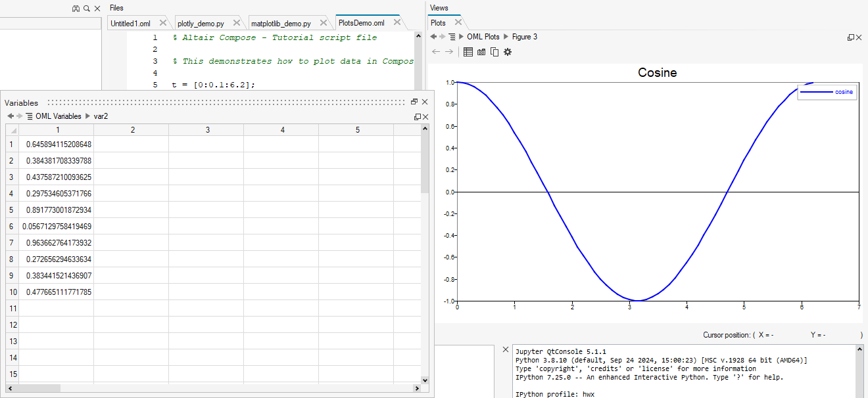Image resolution: width=868 pixels, height=398 pixels.
Task: Select cell containing 0.891773001872934
Action: 59,210
